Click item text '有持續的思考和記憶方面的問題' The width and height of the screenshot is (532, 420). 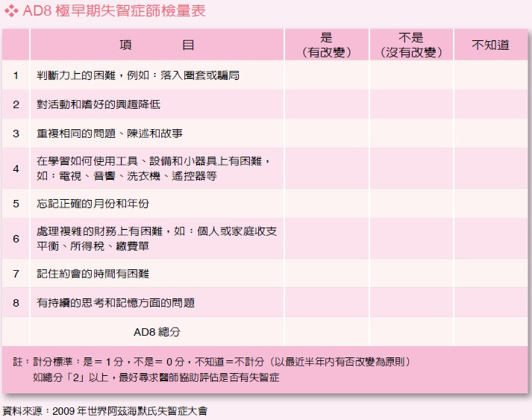pos(115,303)
